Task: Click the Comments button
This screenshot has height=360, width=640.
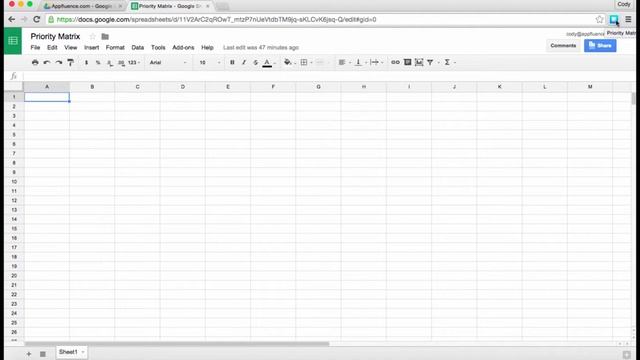Action: [x=563, y=46]
